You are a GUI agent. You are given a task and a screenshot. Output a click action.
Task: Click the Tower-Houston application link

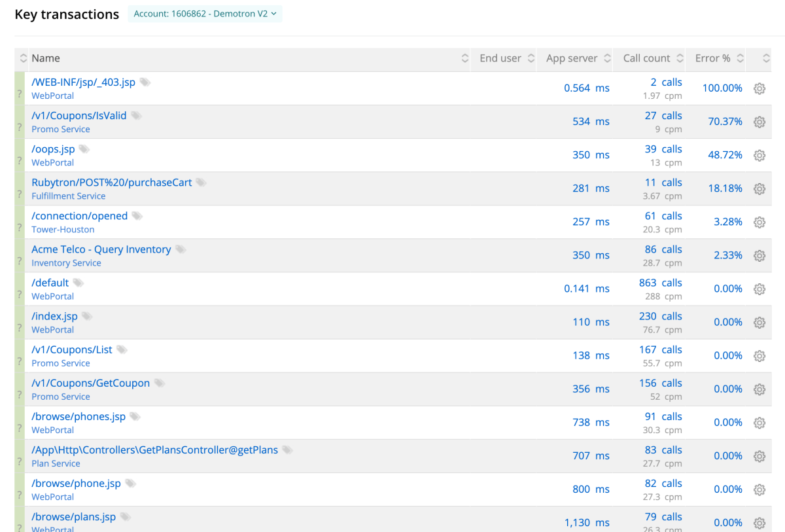pos(63,229)
